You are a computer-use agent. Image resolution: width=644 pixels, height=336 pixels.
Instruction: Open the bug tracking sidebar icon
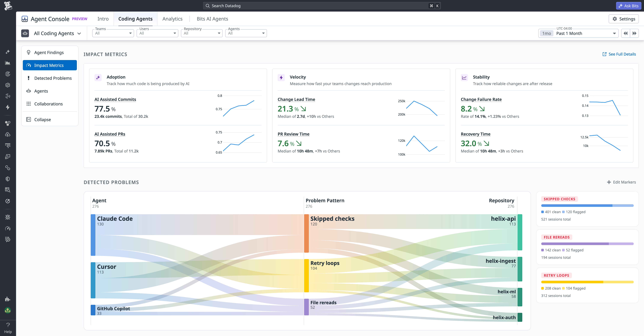tap(8, 217)
